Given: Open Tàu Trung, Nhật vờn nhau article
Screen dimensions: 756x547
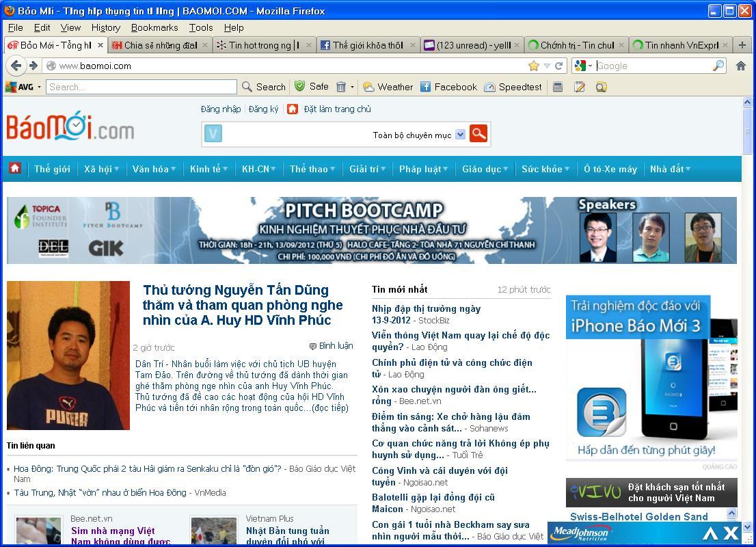Looking at the screenshot, I should pos(100,492).
